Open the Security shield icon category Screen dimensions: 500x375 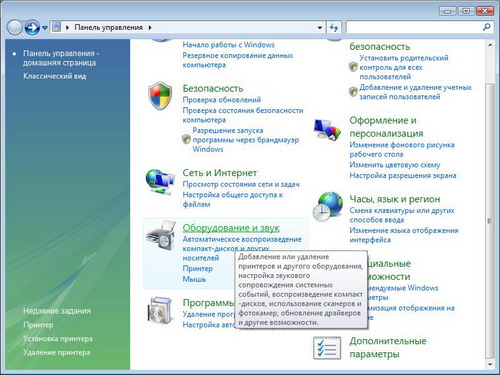pos(160,95)
